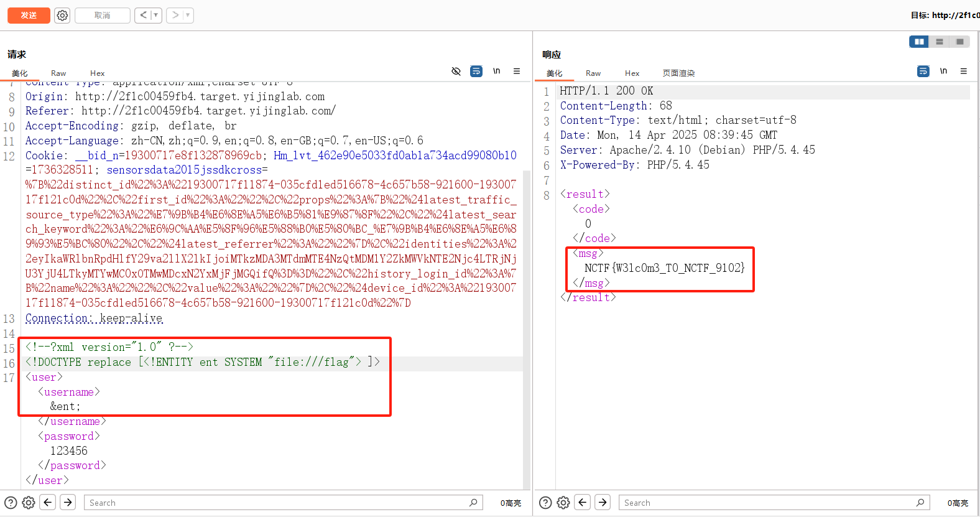The width and height of the screenshot is (980, 517).
Task: Jump to next search match in response
Action: coord(603,502)
